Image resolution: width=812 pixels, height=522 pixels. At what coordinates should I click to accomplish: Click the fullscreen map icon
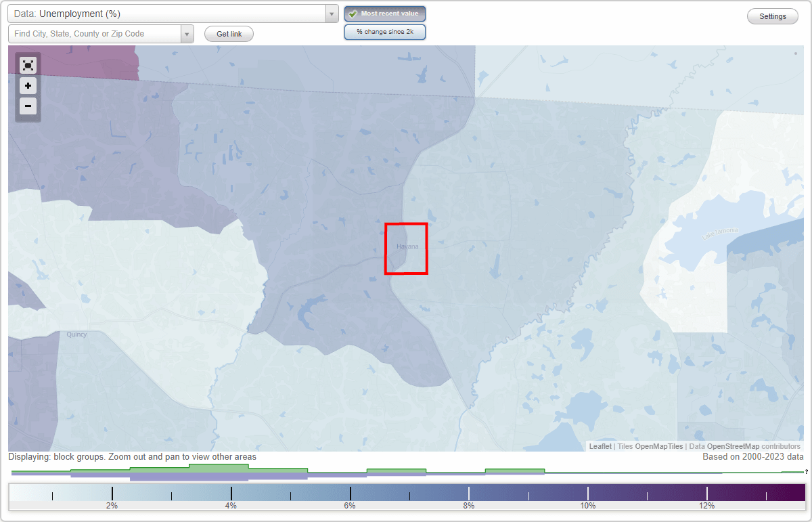click(28, 65)
